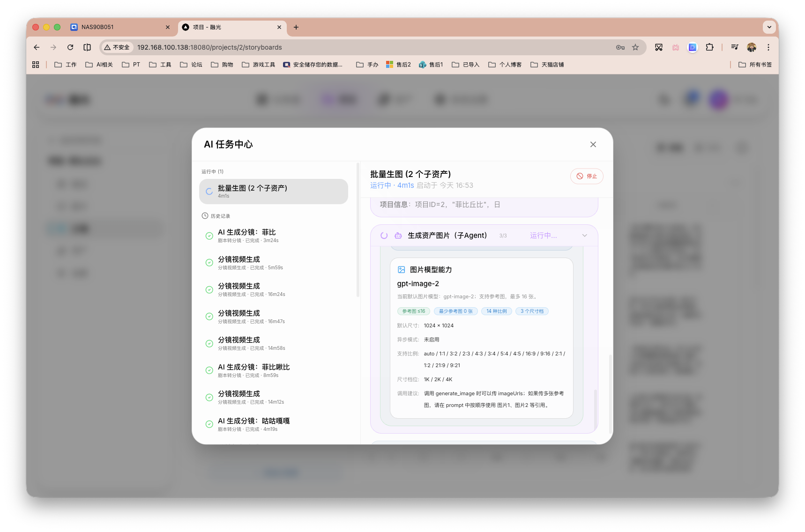
Task: Click the 不安全 site security indicator
Action: 117,47
